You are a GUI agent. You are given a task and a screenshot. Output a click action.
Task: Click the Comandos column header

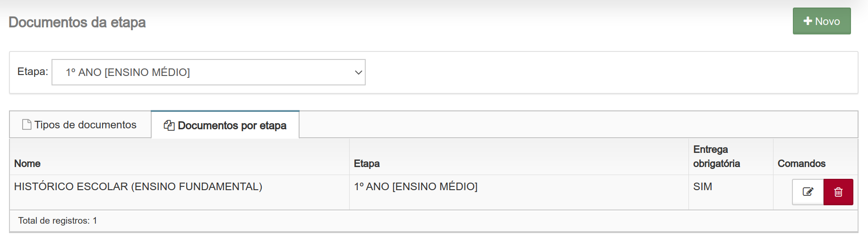(801, 163)
